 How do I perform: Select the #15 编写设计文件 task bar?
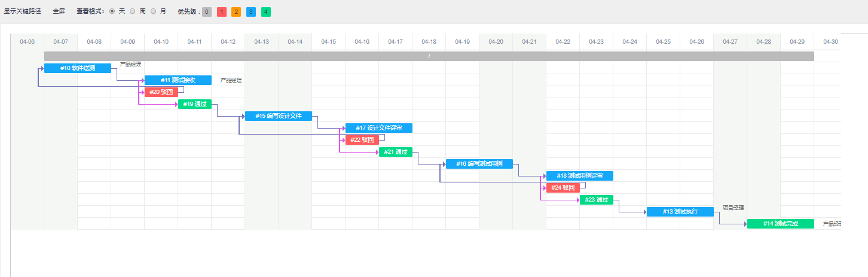pos(279,116)
